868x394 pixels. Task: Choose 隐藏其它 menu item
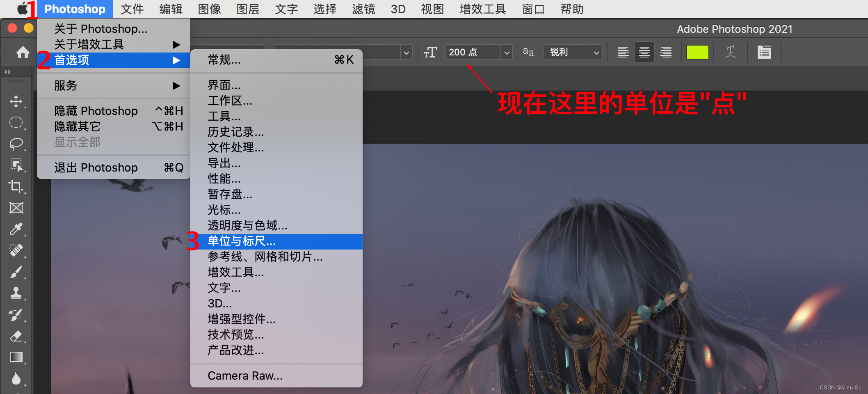coord(114,126)
